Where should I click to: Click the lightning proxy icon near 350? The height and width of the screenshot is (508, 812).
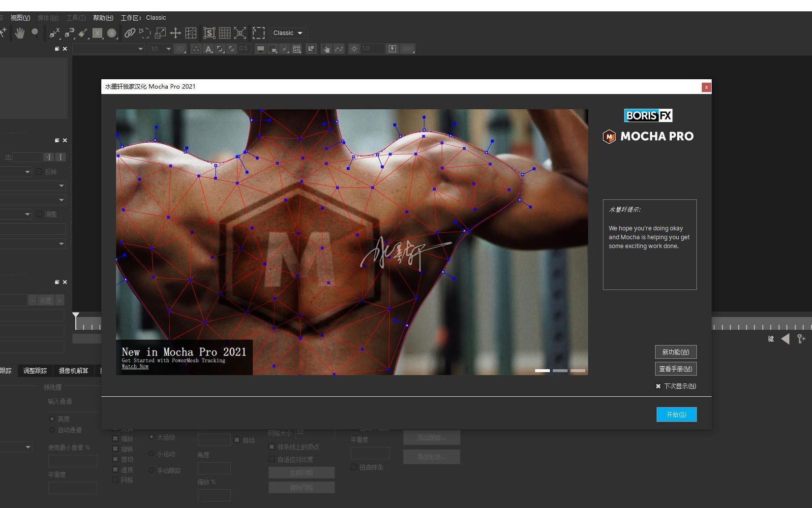[x=392, y=48]
